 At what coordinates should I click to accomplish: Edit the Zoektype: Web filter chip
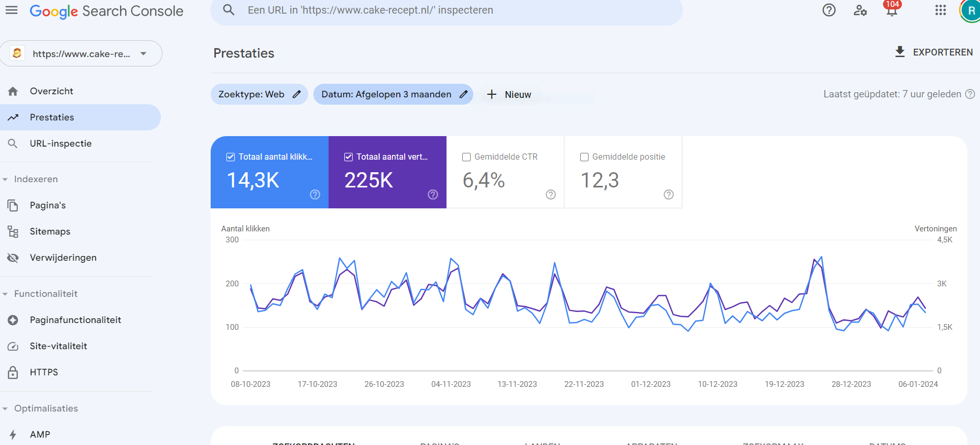tap(259, 94)
